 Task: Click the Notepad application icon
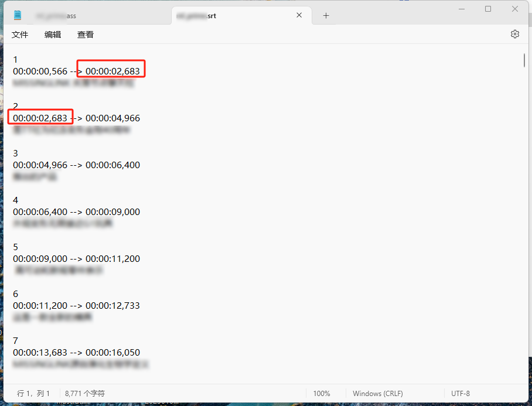point(16,15)
